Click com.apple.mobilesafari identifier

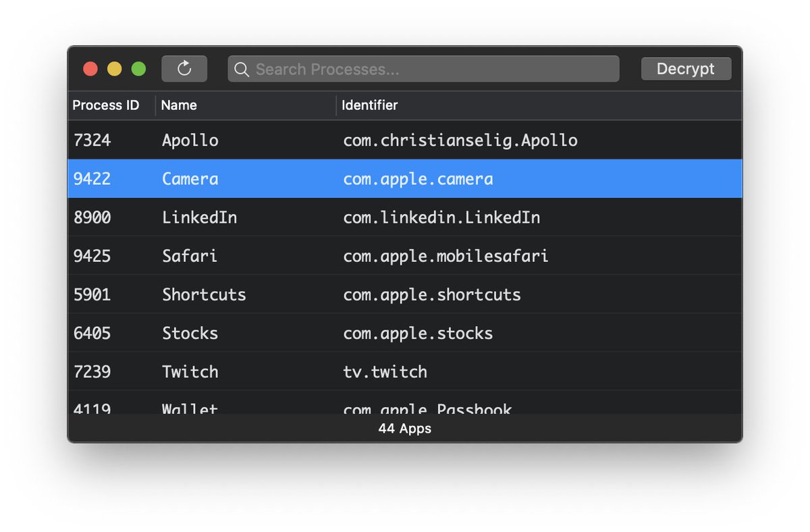446,256
